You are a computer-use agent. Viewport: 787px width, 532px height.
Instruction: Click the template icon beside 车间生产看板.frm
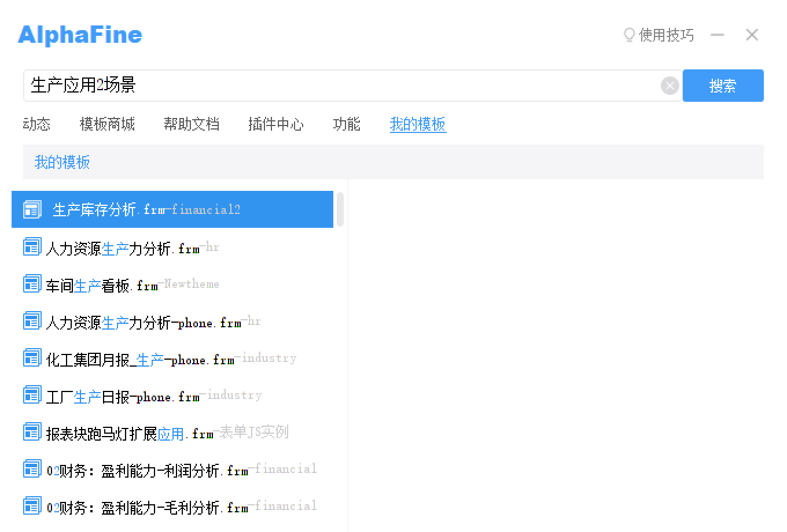click(32, 283)
